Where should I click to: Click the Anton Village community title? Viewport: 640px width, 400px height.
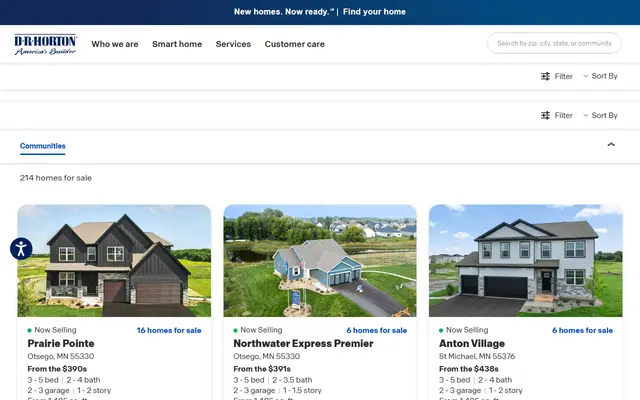click(x=472, y=344)
